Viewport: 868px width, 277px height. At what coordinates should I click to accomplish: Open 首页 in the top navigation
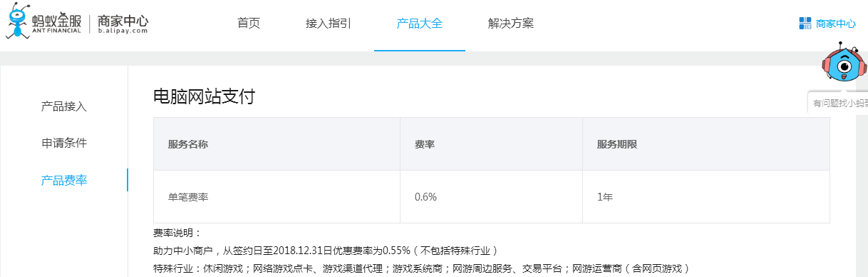(x=249, y=23)
